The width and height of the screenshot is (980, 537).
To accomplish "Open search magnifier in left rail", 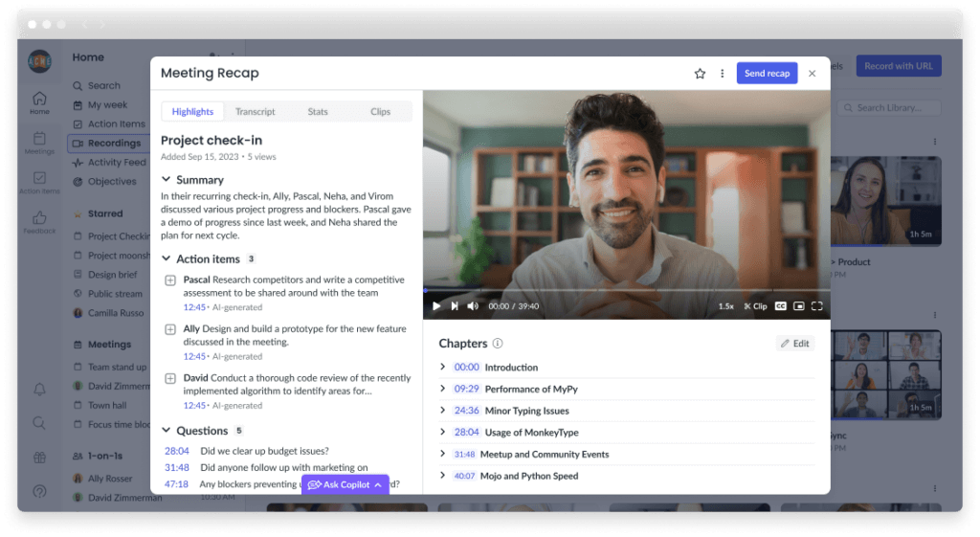I will (x=39, y=423).
